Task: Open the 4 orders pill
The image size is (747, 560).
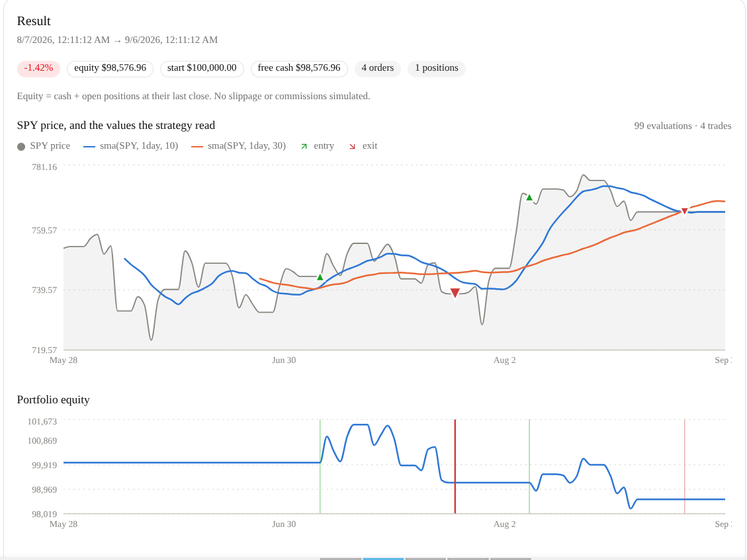Action: (378, 69)
